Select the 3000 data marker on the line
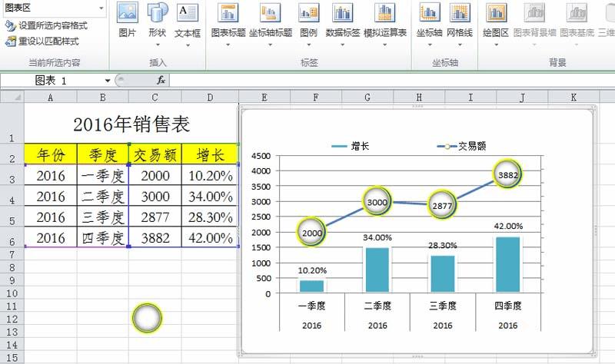This screenshot has height=364, width=615. tap(377, 202)
